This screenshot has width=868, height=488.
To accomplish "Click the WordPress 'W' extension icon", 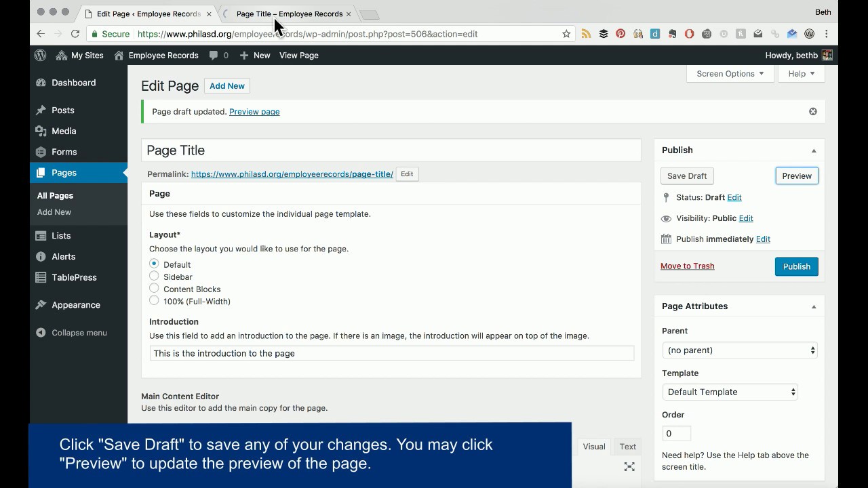I will (x=809, y=34).
